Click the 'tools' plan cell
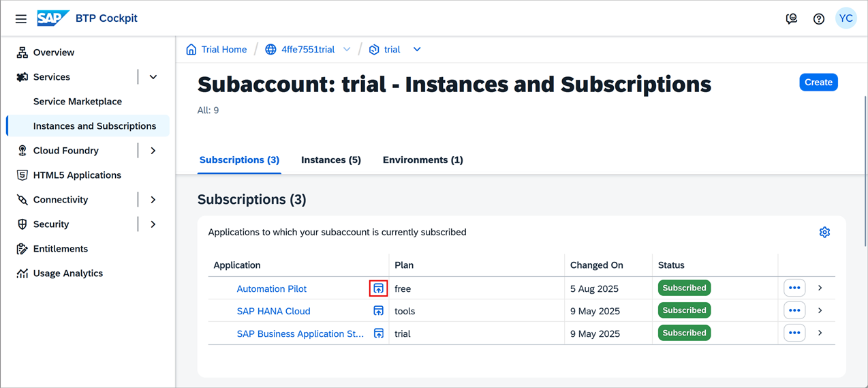Screen dimensions: 868x388 click(x=405, y=311)
